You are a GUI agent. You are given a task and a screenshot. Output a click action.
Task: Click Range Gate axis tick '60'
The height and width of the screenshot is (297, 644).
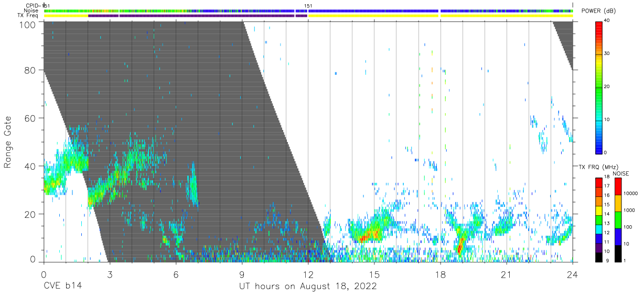(x=30, y=118)
